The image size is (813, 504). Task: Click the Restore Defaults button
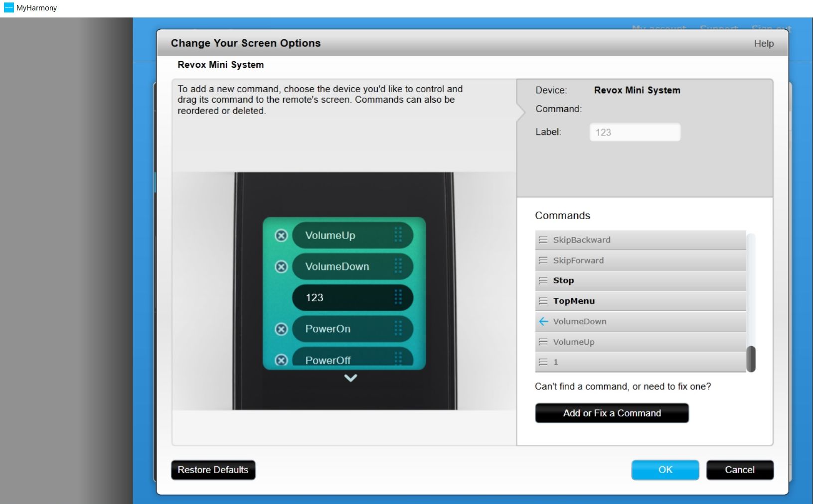tap(213, 470)
